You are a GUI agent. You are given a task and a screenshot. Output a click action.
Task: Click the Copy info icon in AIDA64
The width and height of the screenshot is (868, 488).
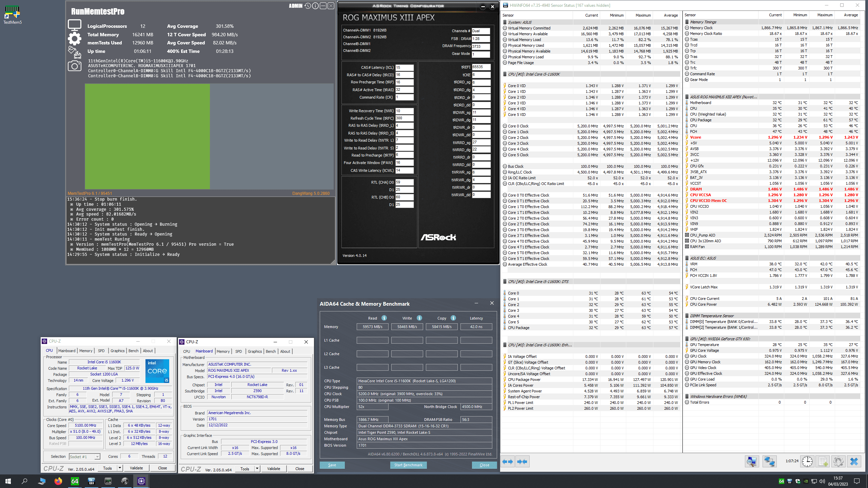pos(453,318)
